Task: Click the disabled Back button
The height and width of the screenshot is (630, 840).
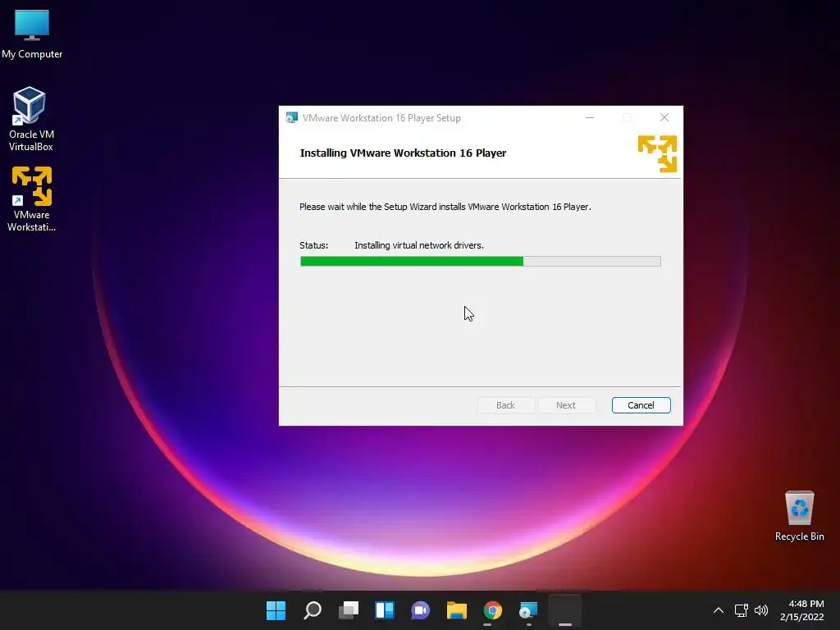Action: click(505, 405)
